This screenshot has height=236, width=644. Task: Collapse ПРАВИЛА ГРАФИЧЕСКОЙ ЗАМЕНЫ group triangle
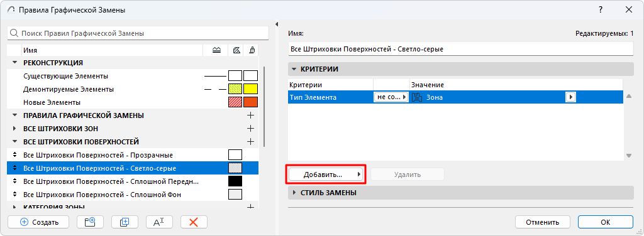point(15,115)
